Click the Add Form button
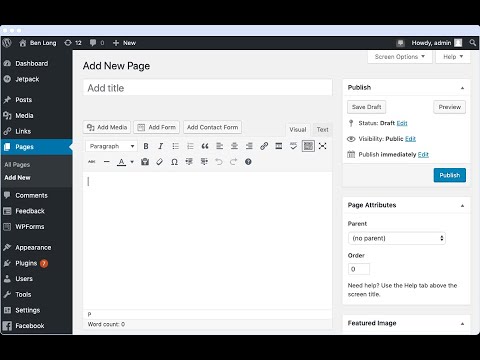480x360 pixels. [x=156, y=127]
